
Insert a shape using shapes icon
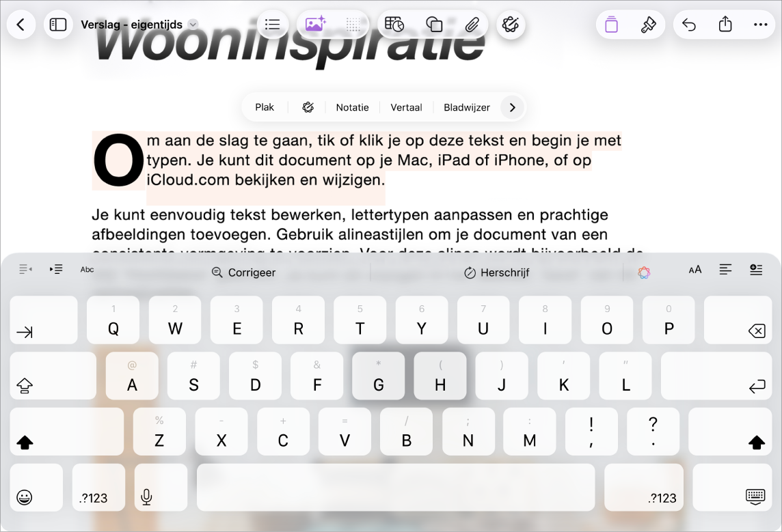pos(434,24)
